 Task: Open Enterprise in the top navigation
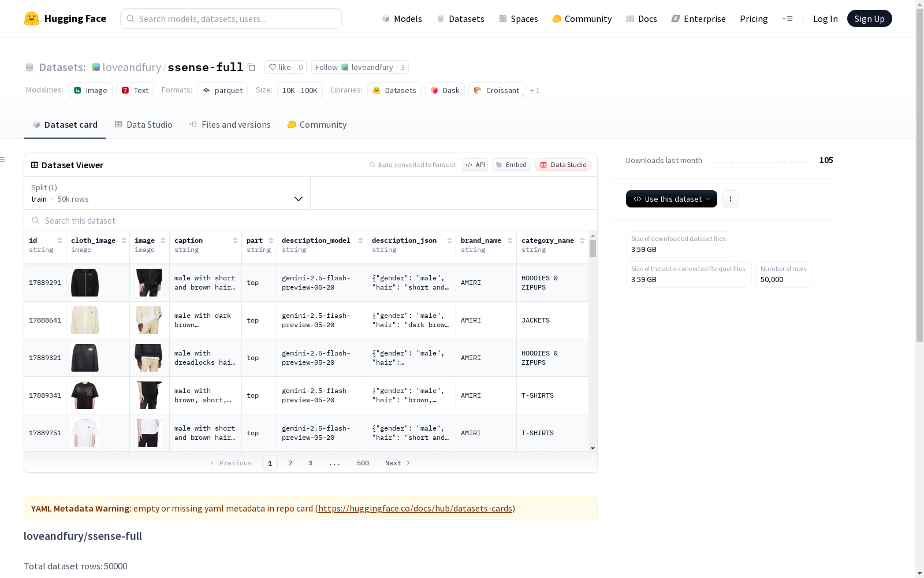point(699,18)
